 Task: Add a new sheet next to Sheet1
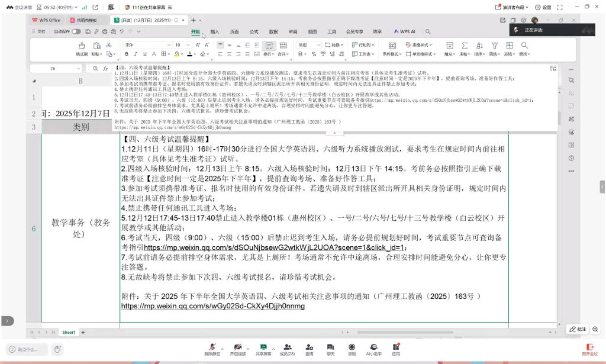(x=83, y=332)
